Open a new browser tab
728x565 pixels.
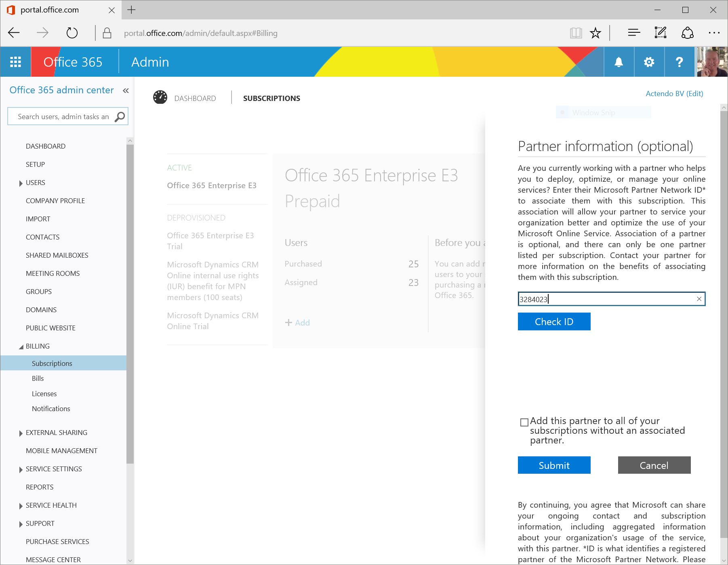(131, 10)
